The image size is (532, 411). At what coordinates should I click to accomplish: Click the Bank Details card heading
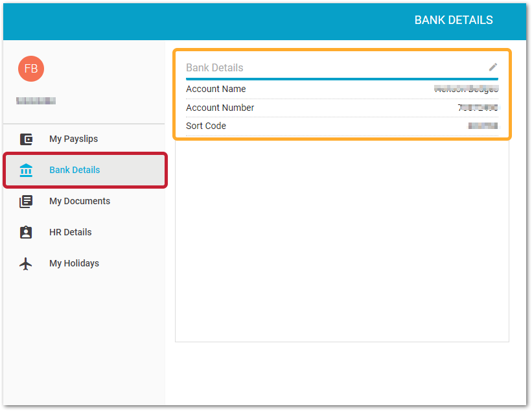click(x=214, y=67)
